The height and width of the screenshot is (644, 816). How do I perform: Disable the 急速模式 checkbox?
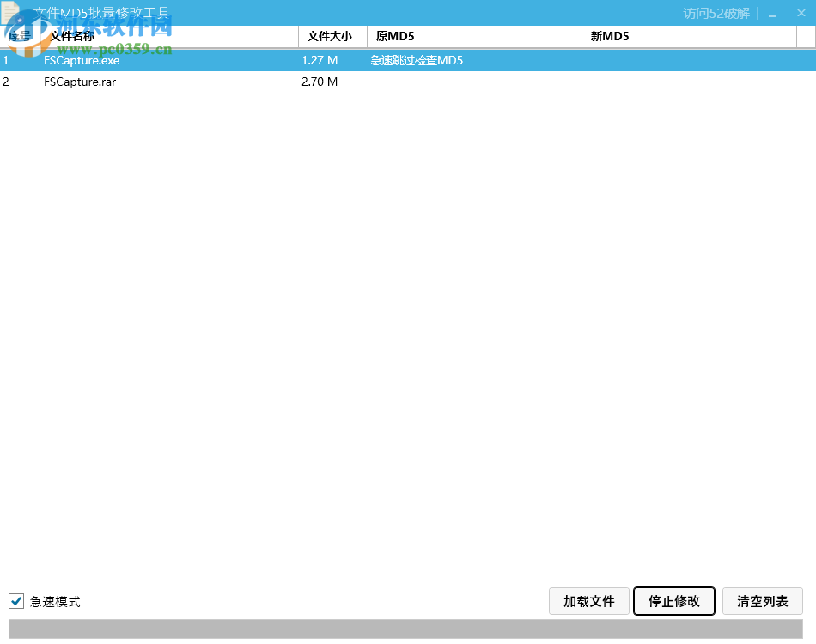point(15,601)
